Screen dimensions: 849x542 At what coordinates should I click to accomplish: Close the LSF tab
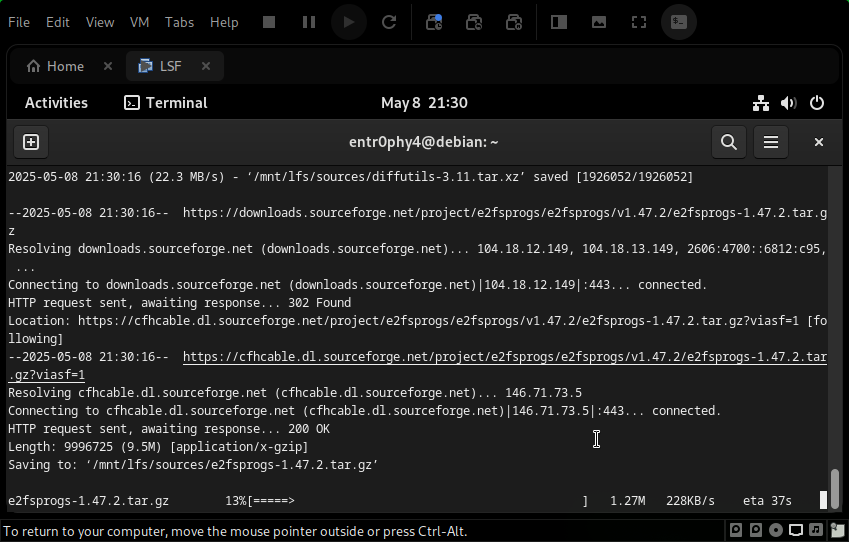point(206,66)
